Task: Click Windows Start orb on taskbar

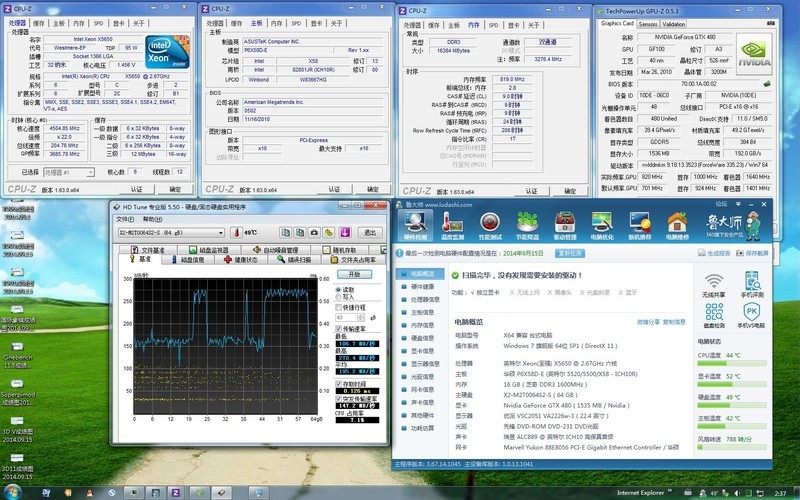Action: click(x=12, y=492)
